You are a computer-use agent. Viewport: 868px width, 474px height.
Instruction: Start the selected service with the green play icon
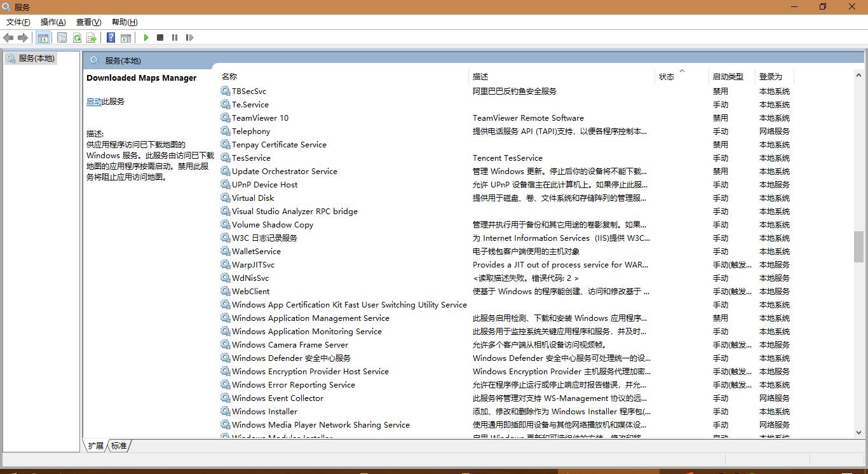click(x=146, y=37)
